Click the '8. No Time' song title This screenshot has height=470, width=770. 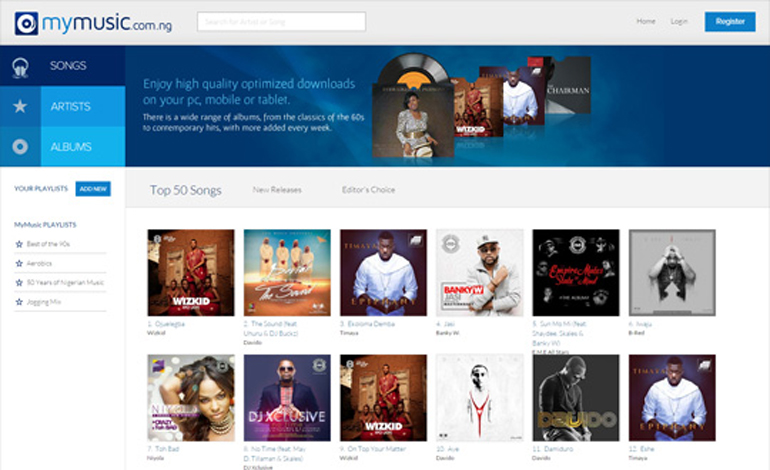275,453
